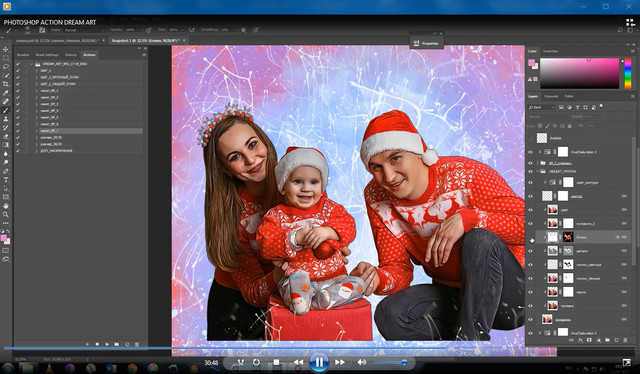Click the delete layer trash icon
640x374 pixels.
tap(625, 340)
